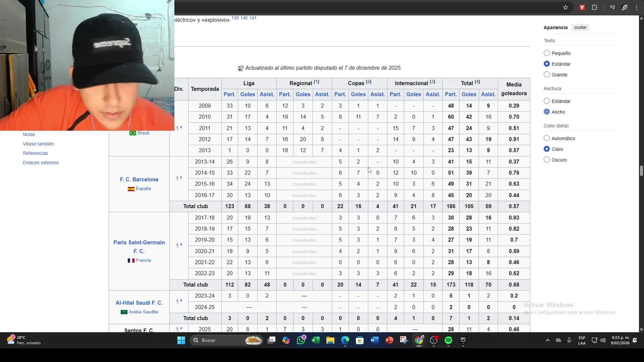Open the Windows Start menu
This screenshot has height=362, width=644.
point(181,340)
